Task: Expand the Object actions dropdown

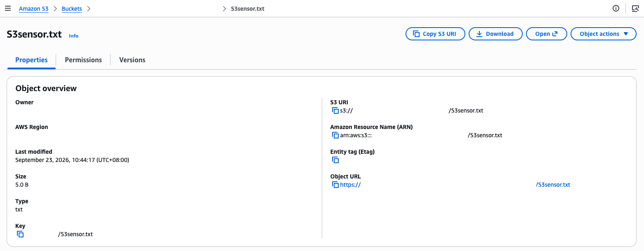Action: 604,34
